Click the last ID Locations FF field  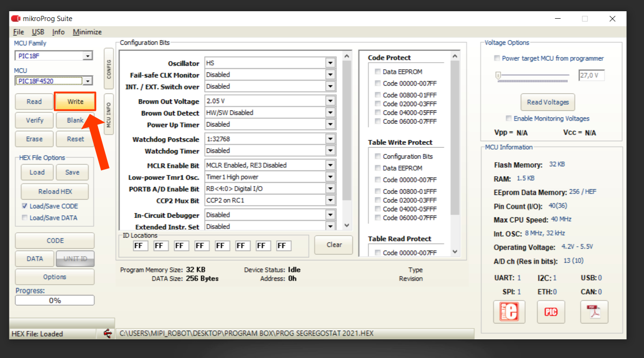[284, 246]
